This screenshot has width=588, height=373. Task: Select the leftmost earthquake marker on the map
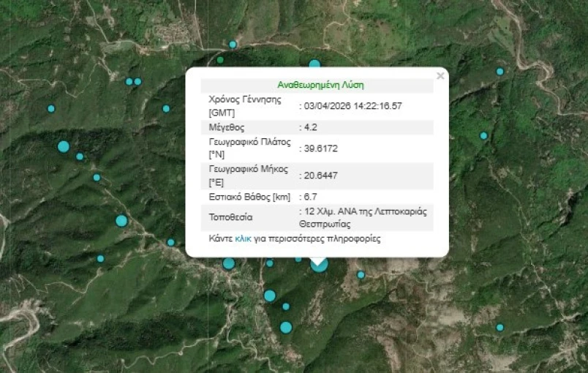51,108
